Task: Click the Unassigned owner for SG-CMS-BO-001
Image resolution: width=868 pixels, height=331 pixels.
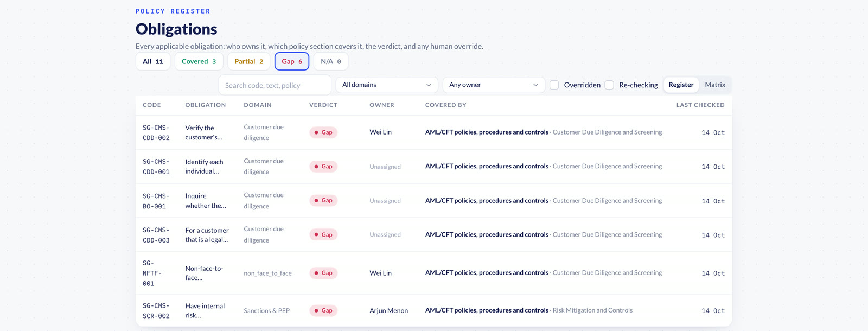Action: (x=385, y=201)
